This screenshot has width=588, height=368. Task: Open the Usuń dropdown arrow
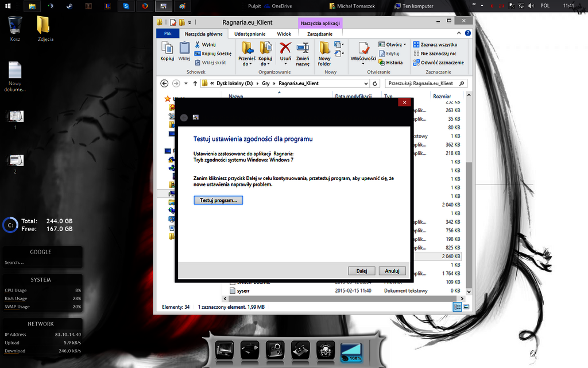tap(285, 64)
